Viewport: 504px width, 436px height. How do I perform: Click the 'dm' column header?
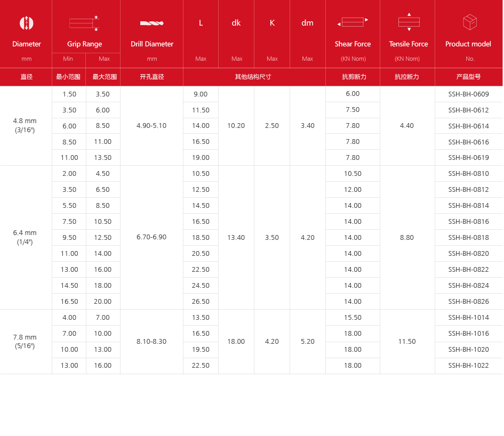pos(307,23)
